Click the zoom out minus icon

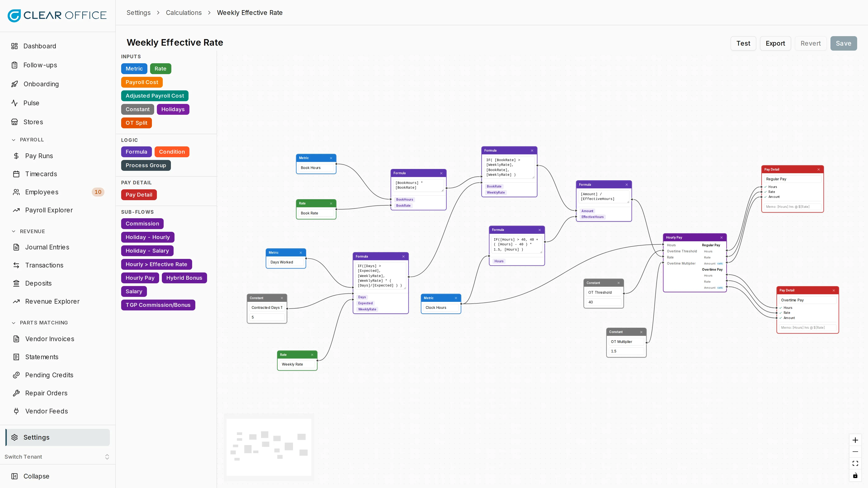(x=855, y=452)
